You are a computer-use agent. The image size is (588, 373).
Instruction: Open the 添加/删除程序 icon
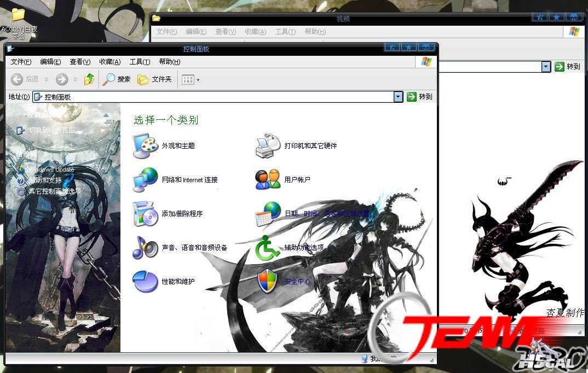146,214
